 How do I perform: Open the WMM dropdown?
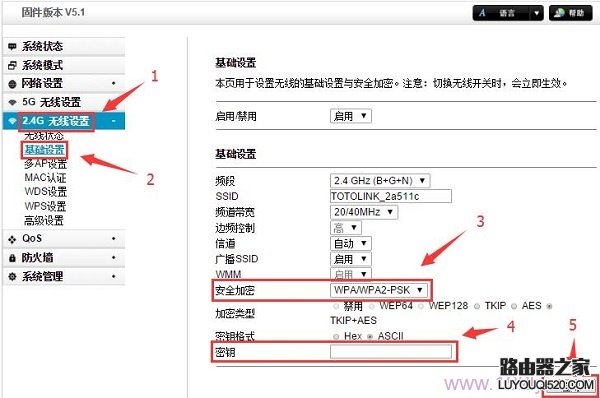tap(351, 274)
